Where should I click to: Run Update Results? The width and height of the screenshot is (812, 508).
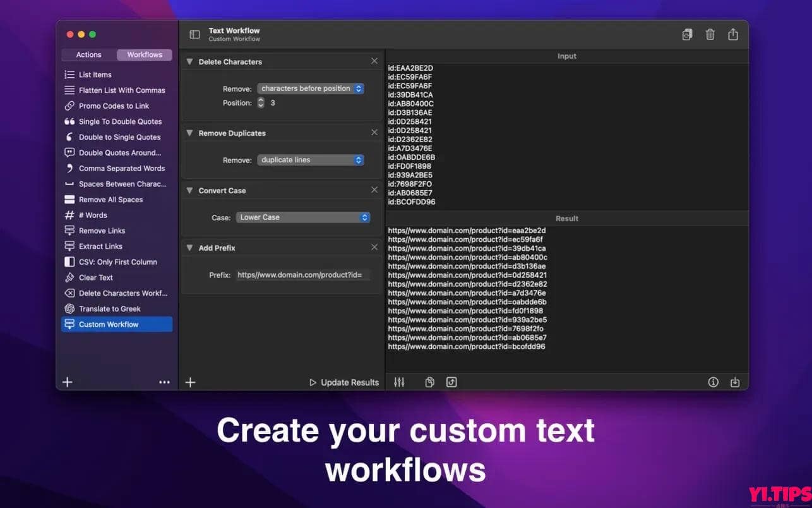click(343, 382)
